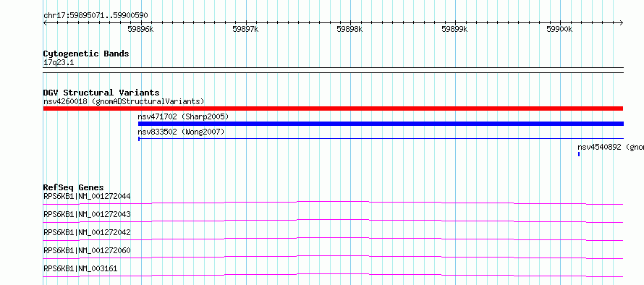Click the thin blue nsv833502 variant line
The height and width of the screenshot is (285, 644).
[x=381, y=139]
